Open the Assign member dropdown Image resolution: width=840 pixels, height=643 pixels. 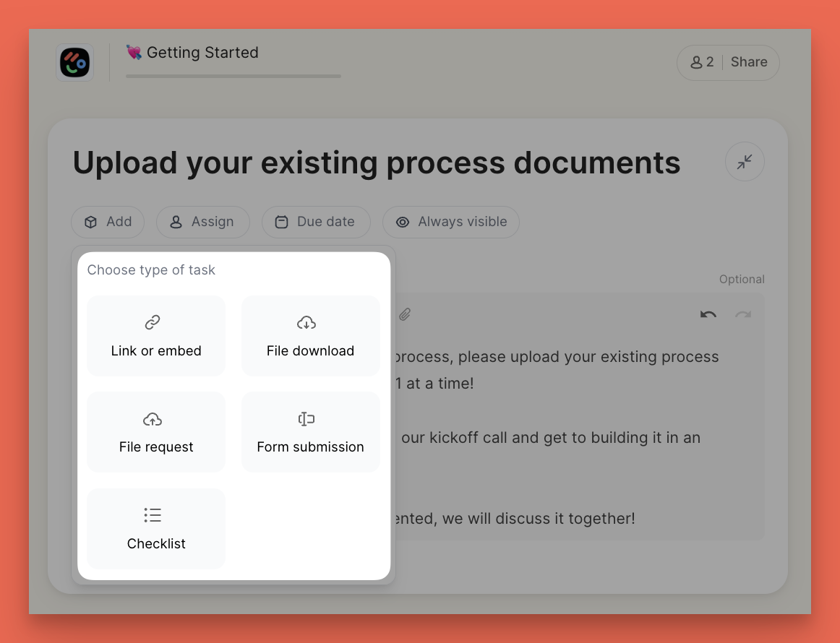(202, 222)
